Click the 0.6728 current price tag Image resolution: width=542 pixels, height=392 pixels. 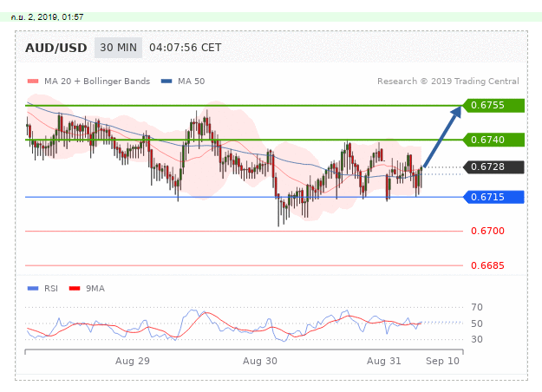pos(493,167)
